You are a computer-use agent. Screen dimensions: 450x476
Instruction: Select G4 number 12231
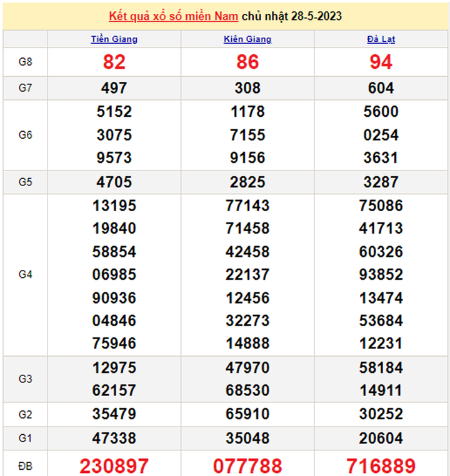381,344
